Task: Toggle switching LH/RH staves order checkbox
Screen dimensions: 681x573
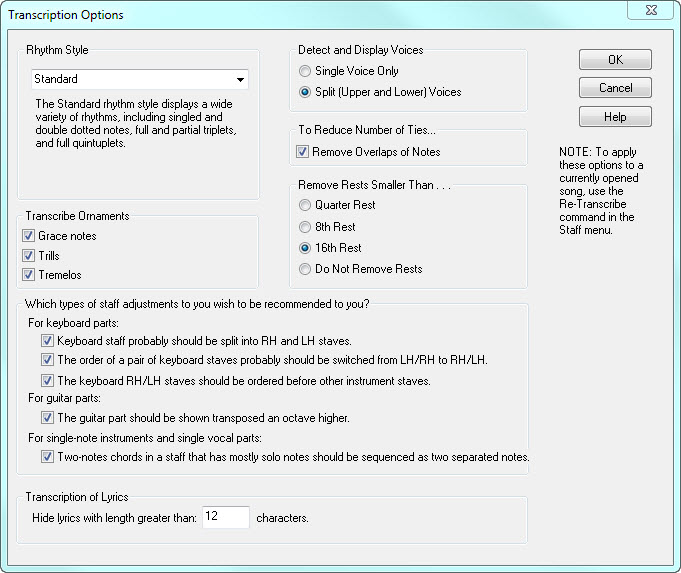Action: pos(48,359)
